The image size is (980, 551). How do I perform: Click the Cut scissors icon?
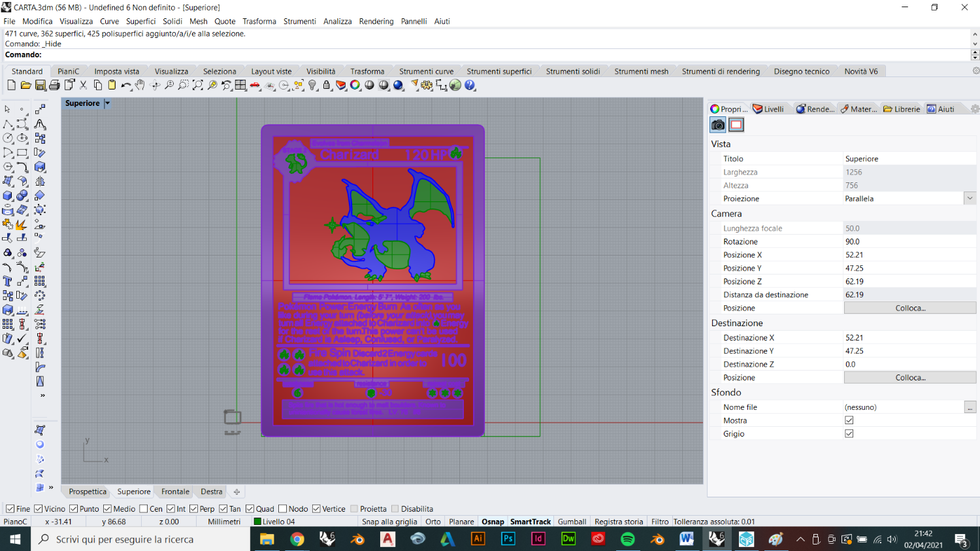click(x=83, y=85)
